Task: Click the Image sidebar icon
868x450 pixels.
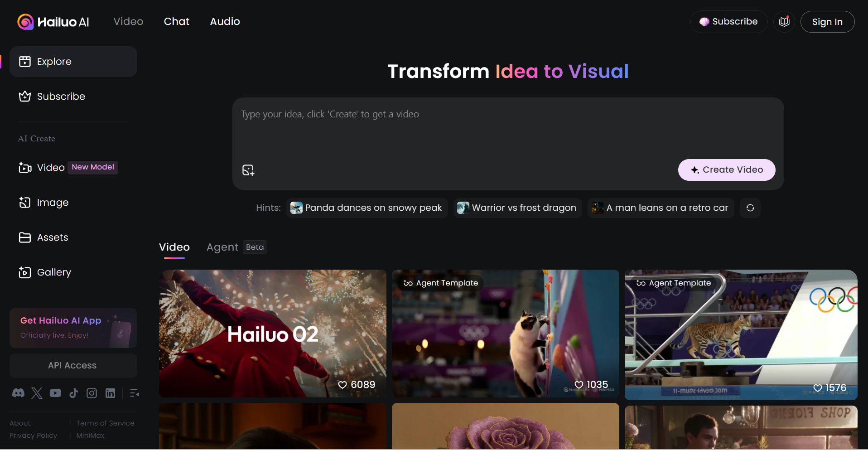Action: pyautogui.click(x=25, y=203)
